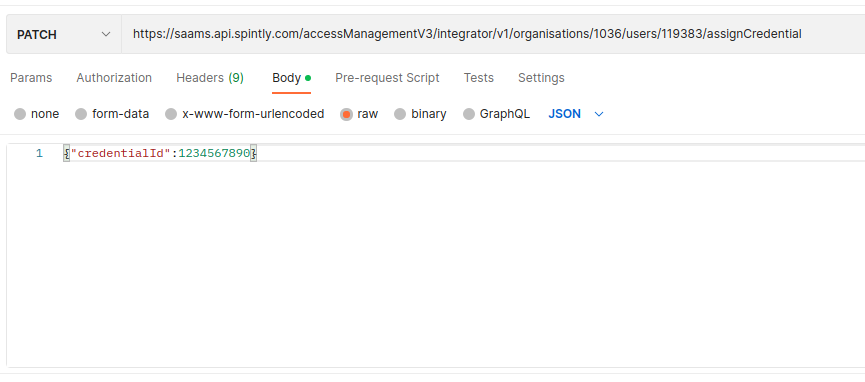Go to Pre-request Script tab
The image size is (865, 382).
click(x=387, y=78)
